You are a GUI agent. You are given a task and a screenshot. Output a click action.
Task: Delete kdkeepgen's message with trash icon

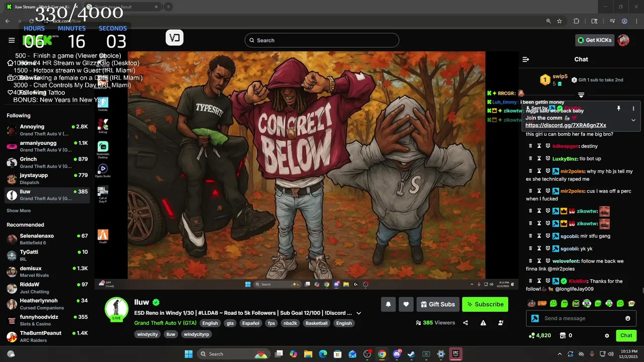(530, 146)
